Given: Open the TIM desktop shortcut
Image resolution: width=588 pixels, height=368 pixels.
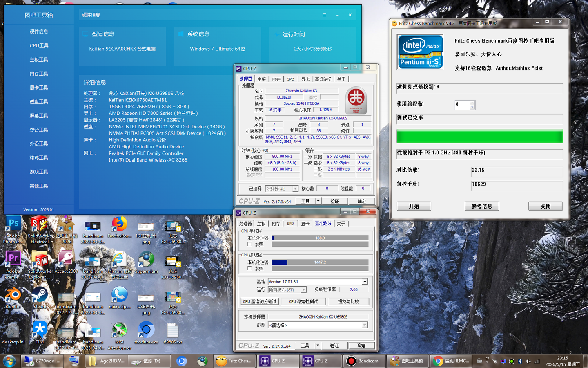Looking at the screenshot, I should [40, 333].
